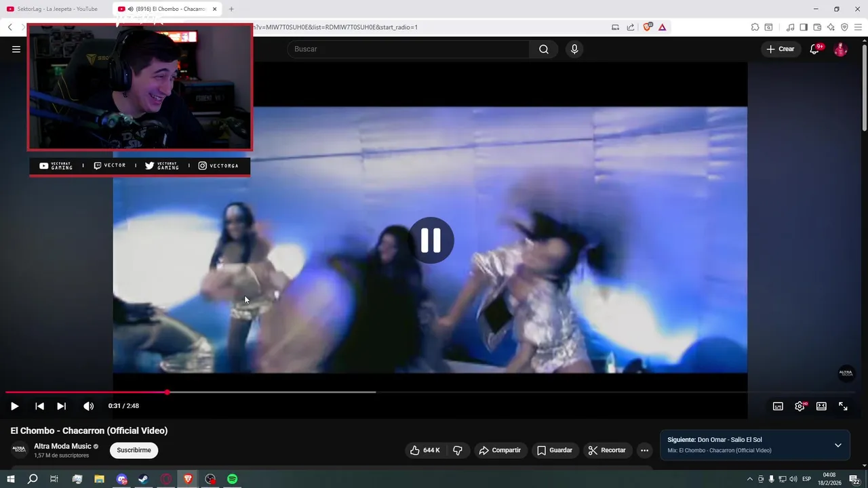Open the browser main menu (three lines)
The image size is (868, 488).
pyautogui.click(x=859, y=27)
